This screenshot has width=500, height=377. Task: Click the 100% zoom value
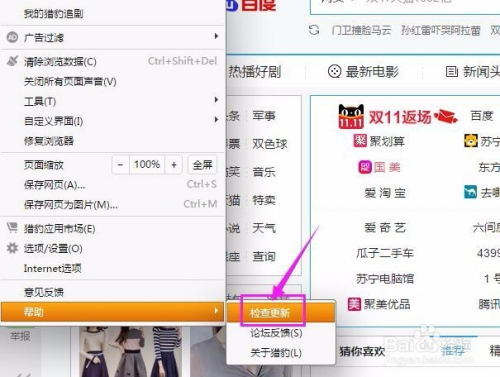[x=147, y=165]
